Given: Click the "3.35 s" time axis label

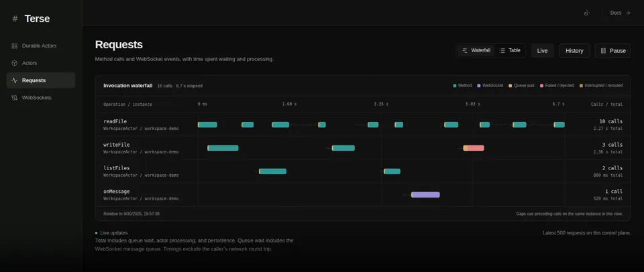Looking at the screenshot, I should (x=381, y=105).
